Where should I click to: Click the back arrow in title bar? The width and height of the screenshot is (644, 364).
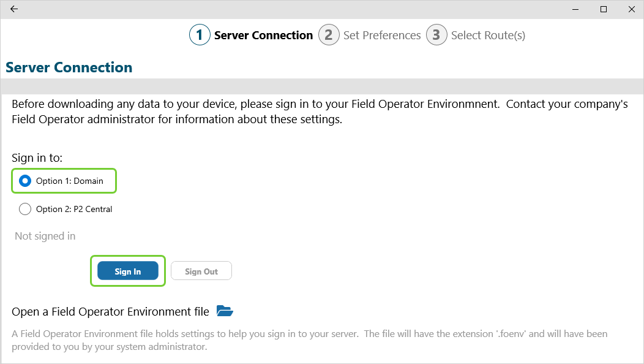14,9
